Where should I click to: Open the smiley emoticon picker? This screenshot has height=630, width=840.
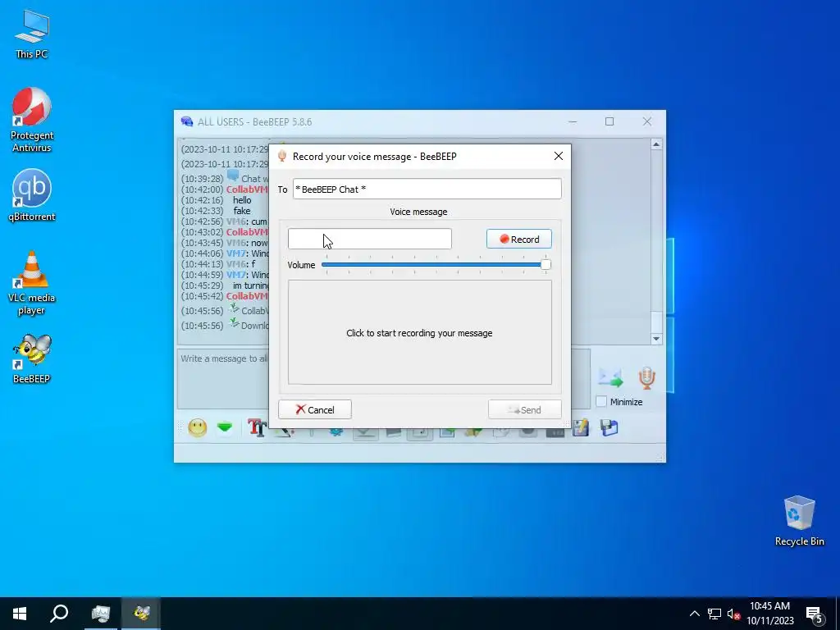click(197, 427)
